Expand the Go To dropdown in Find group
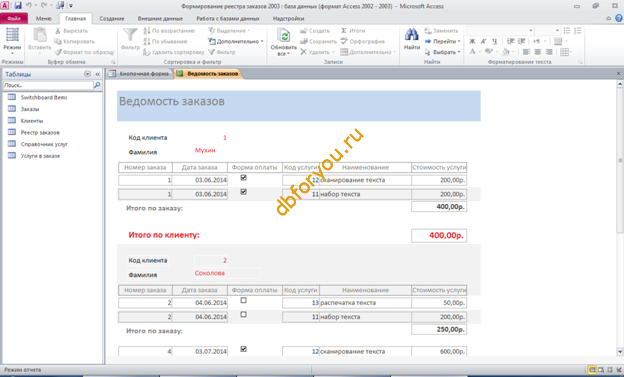The width and height of the screenshot is (624, 377). pyautogui.click(x=443, y=41)
